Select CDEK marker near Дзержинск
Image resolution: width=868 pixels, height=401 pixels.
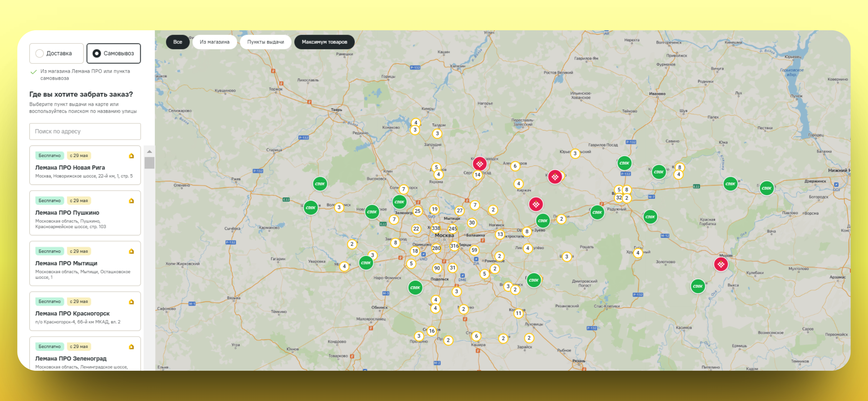tap(766, 188)
